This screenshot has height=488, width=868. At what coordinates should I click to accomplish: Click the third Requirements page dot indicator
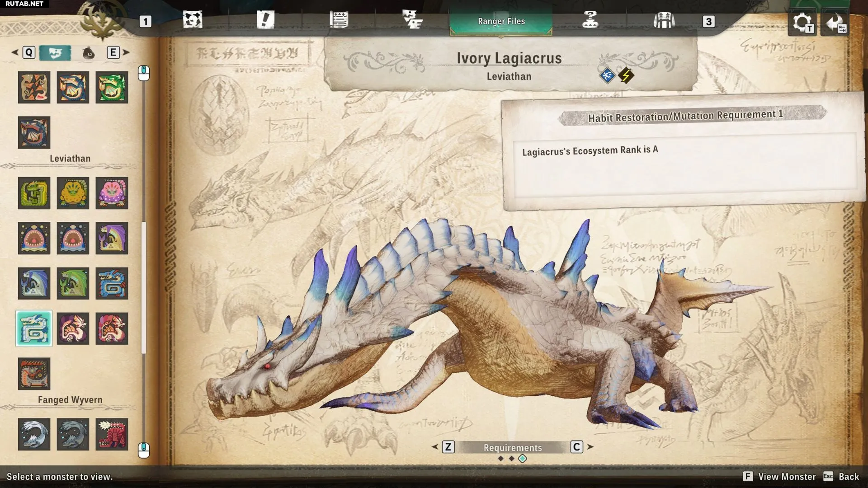[523, 459]
